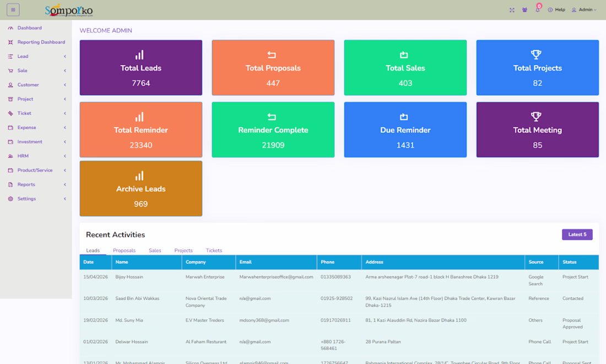Click the Latest 5 button
The image size is (606, 364).
(x=577, y=235)
